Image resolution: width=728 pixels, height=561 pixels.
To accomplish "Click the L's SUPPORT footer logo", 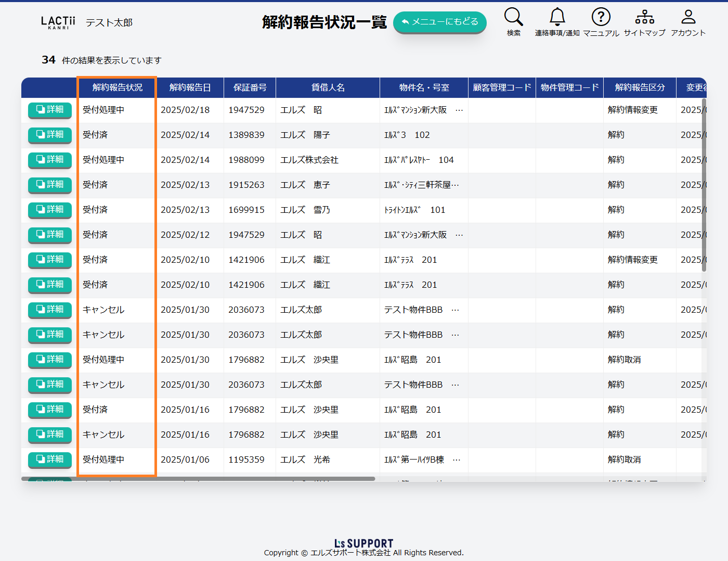I will tap(363, 543).
